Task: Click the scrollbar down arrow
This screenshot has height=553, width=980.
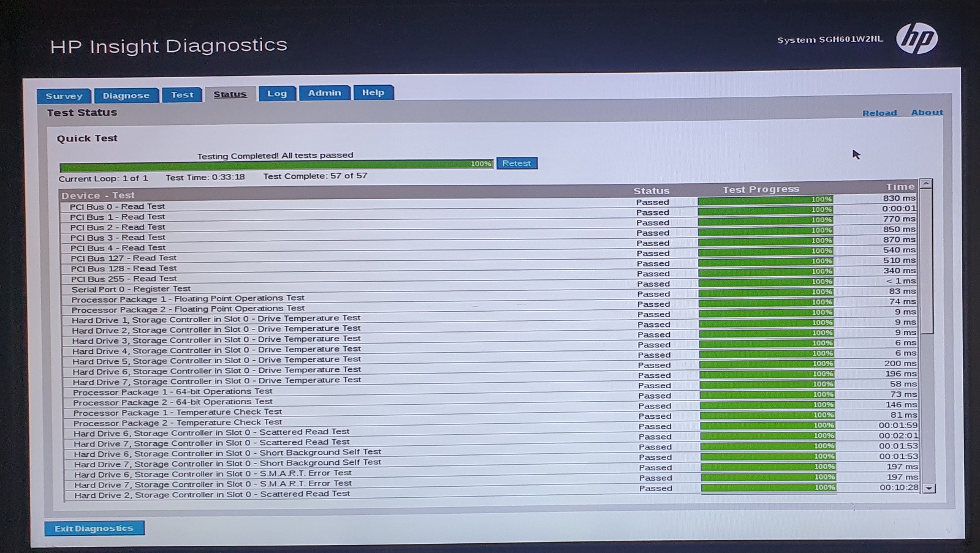Action: tap(929, 488)
